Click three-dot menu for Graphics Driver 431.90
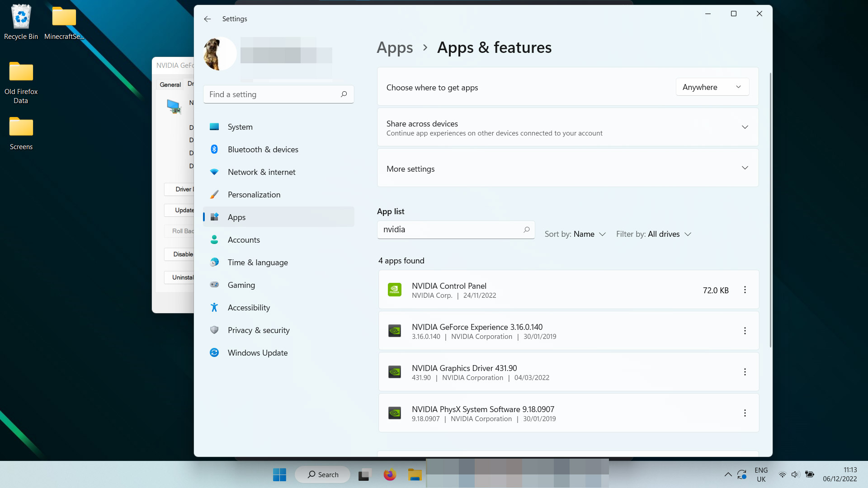868x488 pixels. click(x=745, y=372)
